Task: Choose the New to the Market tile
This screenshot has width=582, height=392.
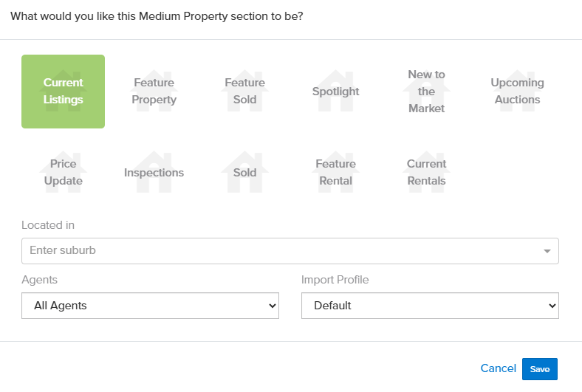Action: tap(426, 92)
